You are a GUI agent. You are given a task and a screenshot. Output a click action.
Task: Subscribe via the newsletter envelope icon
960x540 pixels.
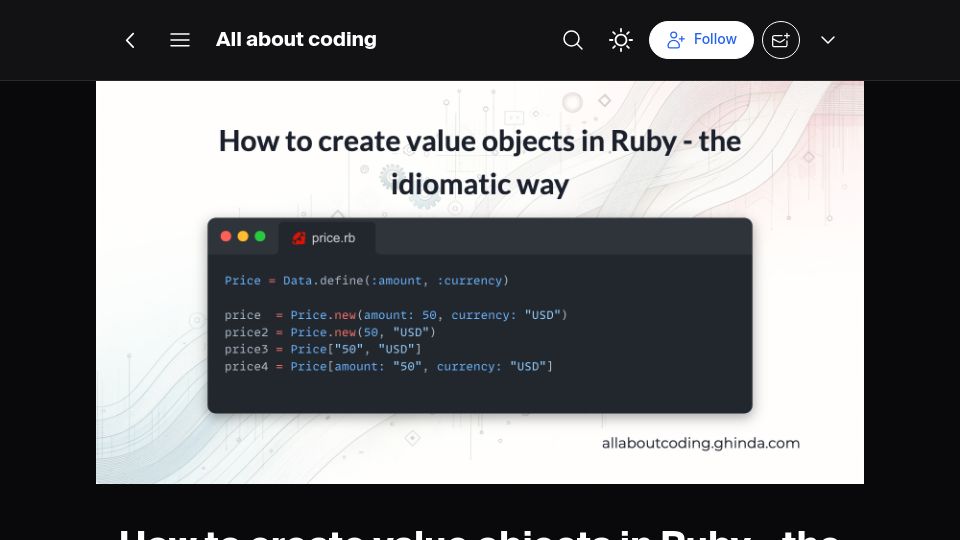pyautogui.click(x=781, y=40)
